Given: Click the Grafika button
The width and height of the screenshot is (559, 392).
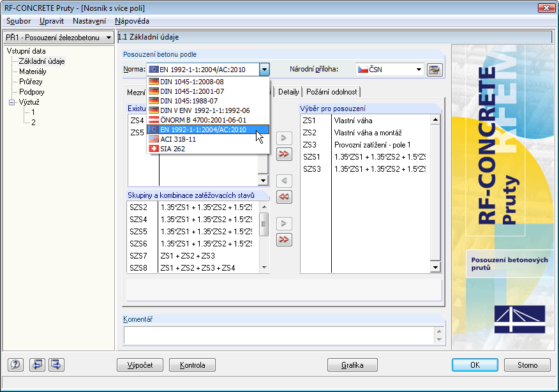Looking at the screenshot, I should coord(352,365).
